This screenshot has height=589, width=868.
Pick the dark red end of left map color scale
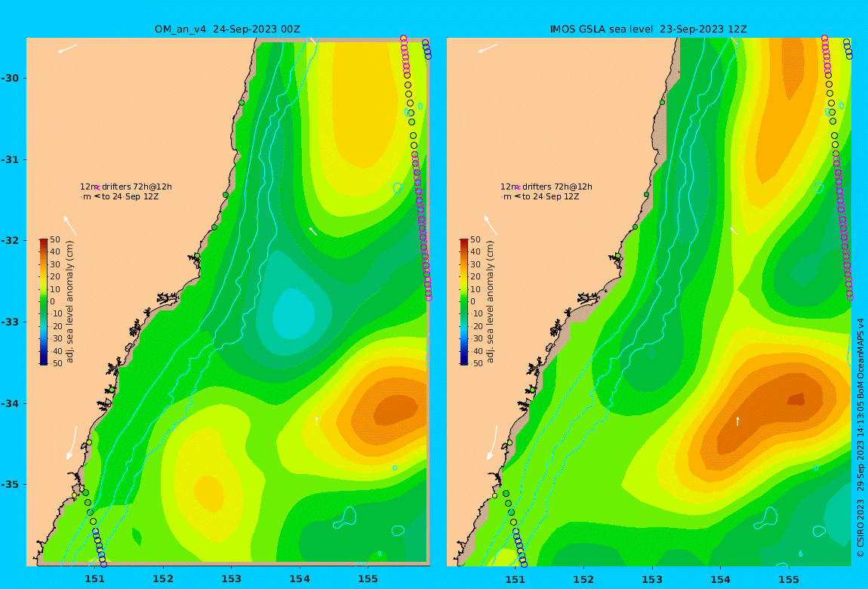coord(43,242)
